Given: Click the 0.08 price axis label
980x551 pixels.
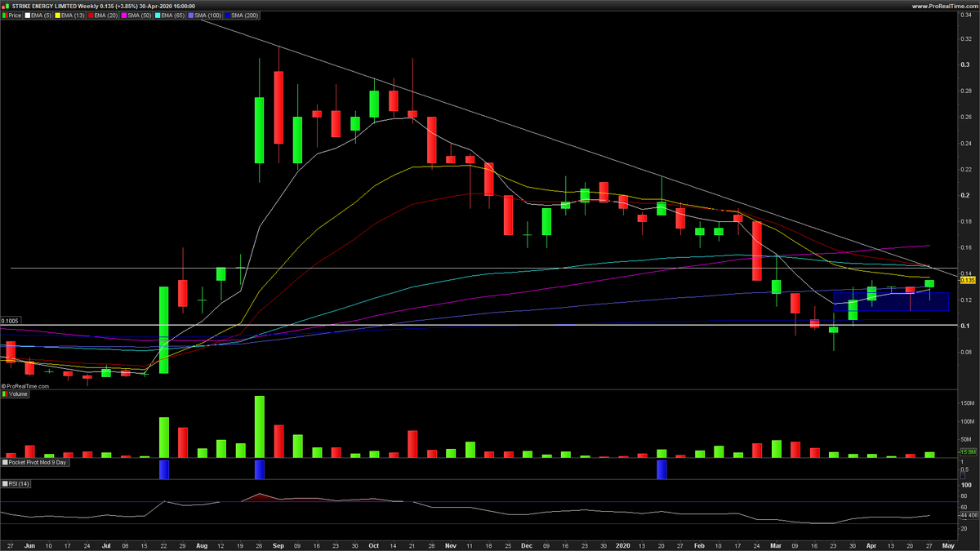Looking at the screenshot, I should [965, 352].
